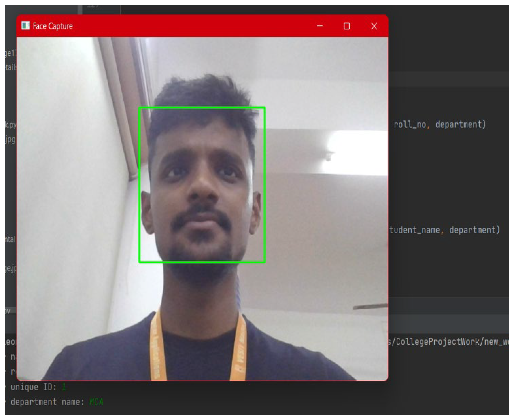Minimize the Face Capture window
Screen dimensions: 514x420
pos(320,26)
